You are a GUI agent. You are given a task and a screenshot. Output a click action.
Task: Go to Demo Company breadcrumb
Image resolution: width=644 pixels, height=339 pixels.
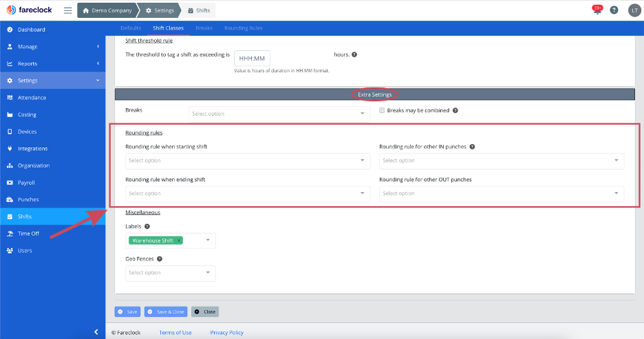107,10
